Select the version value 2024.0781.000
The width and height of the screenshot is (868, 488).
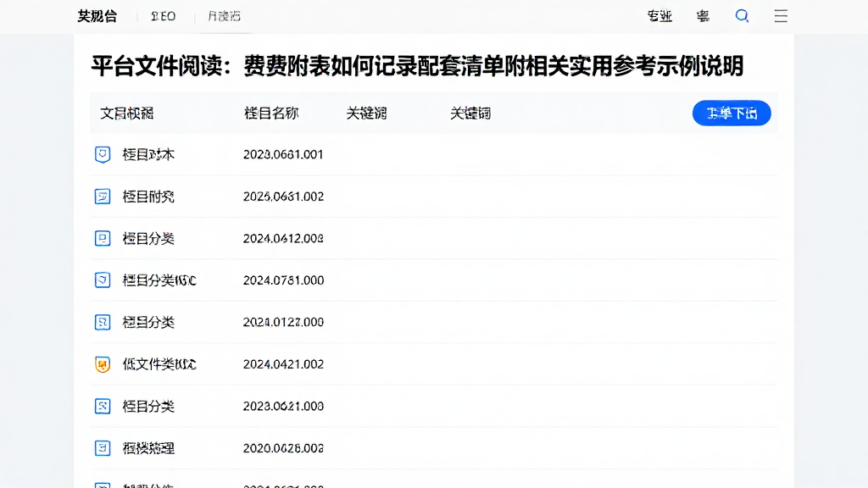point(283,280)
